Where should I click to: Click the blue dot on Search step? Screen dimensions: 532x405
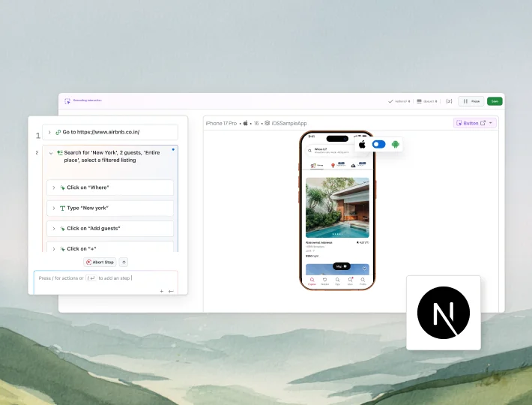173,149
